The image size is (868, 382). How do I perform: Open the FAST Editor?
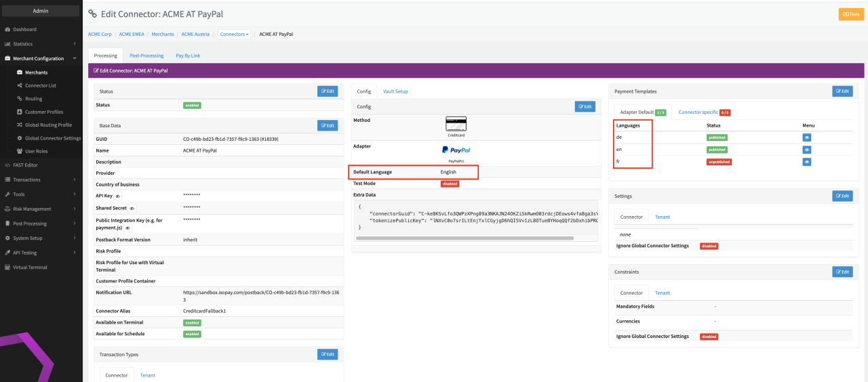point(26,165)
